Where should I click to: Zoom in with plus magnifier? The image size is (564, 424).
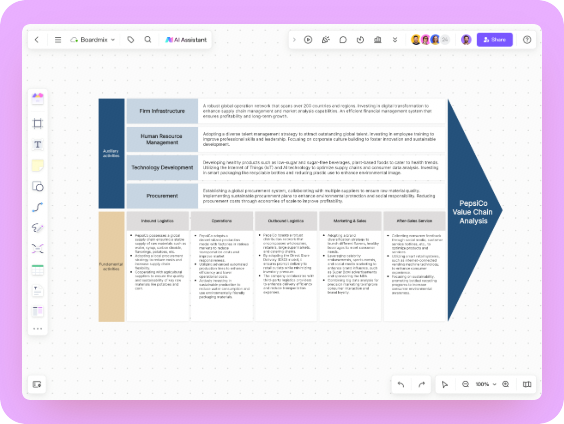coord(505,384)
